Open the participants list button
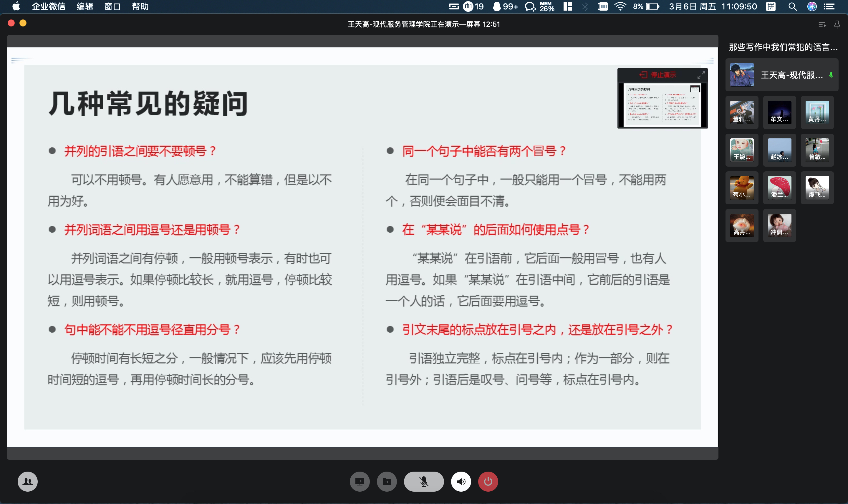This screenshot has width=848, height=504. [27, 481]
